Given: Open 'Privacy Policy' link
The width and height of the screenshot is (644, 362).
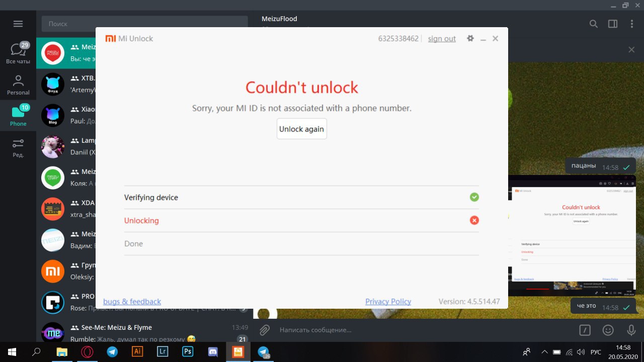Looking at the screenshot, I should tap(388, 301).
